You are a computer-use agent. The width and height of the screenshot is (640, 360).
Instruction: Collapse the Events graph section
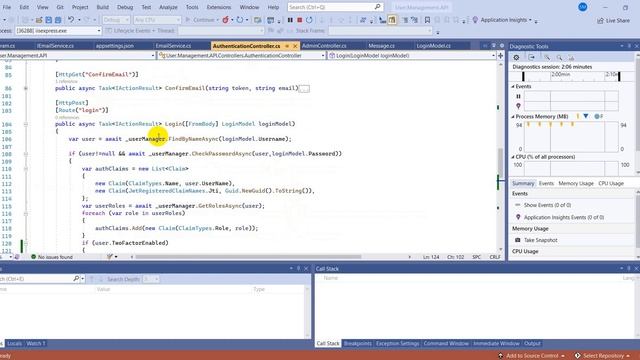(x=513, y=87)
